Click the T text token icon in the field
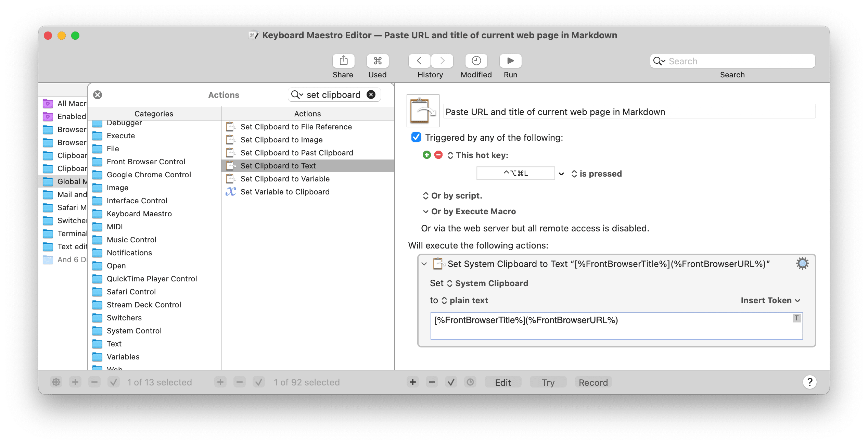The height and width of the screenshot is (445, 868). point(797,318)
